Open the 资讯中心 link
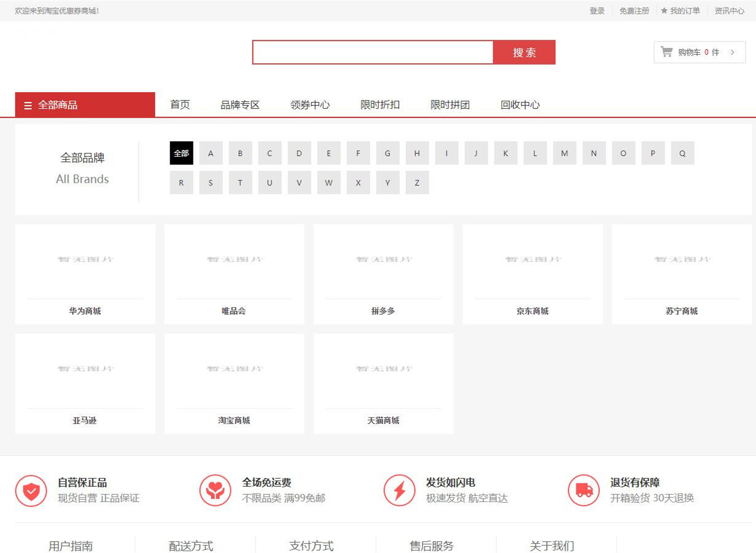Viewport: 756px width, 553px height. point(730,10)
